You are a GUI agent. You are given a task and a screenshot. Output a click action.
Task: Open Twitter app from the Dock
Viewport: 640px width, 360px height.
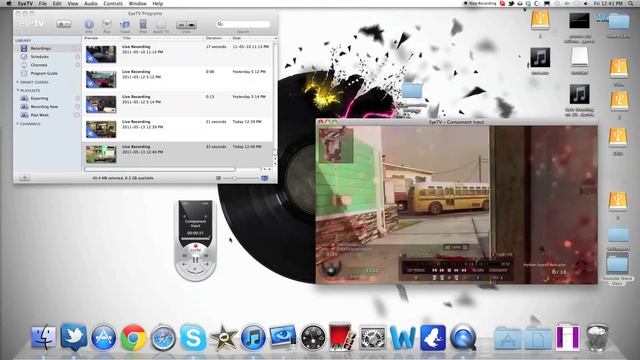pyautogui.click(x=74, y=338)
